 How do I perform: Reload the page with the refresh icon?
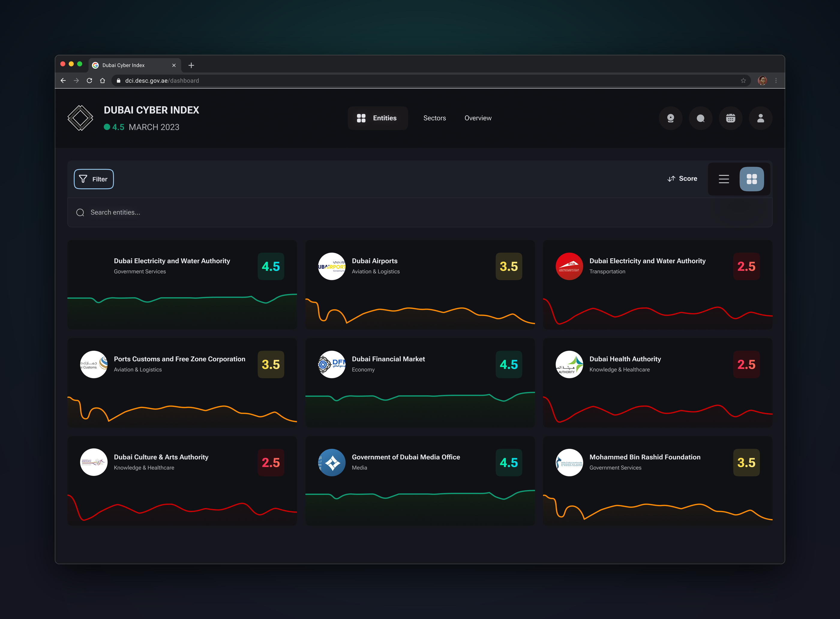pyautogui.click(x=89, y=80)
